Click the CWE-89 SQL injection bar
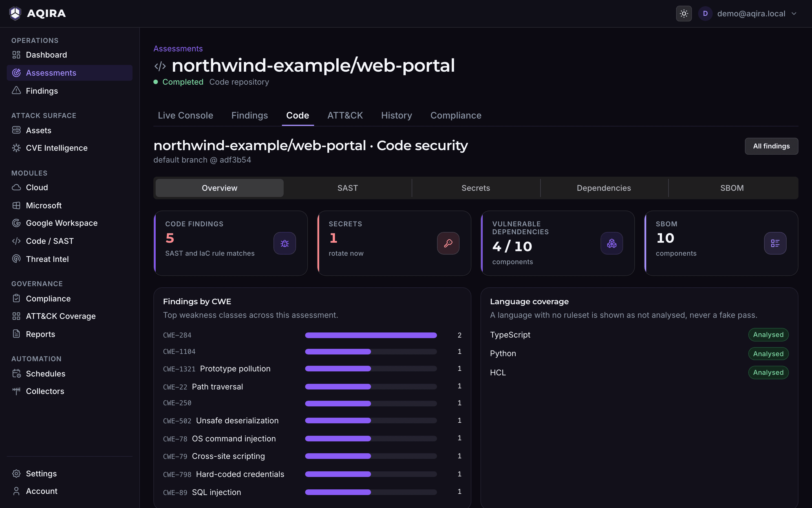Image resolution: width=812 pixels, height=508 pixels. coord(371,492)
